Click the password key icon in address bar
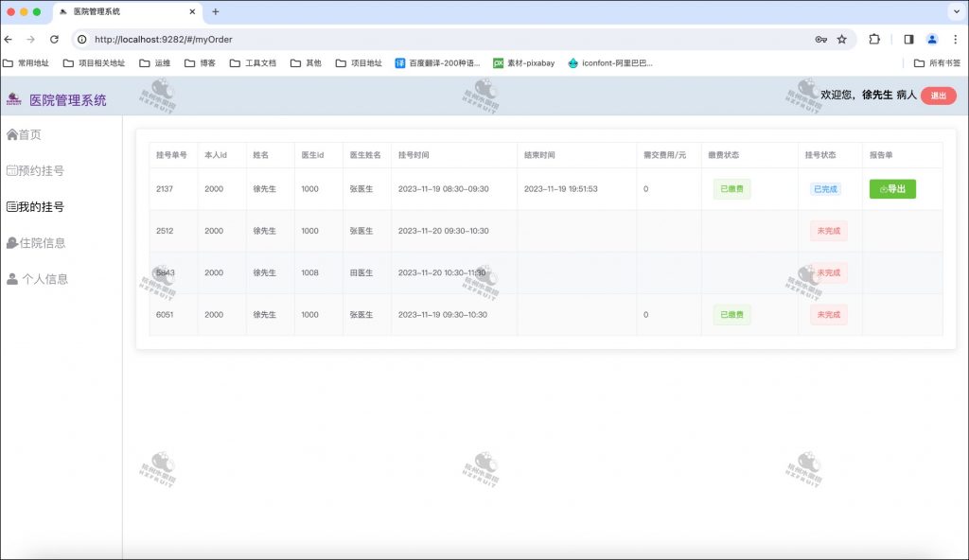Image resolution: width=969 pixels, height=560 pixels. click(820, 40)
